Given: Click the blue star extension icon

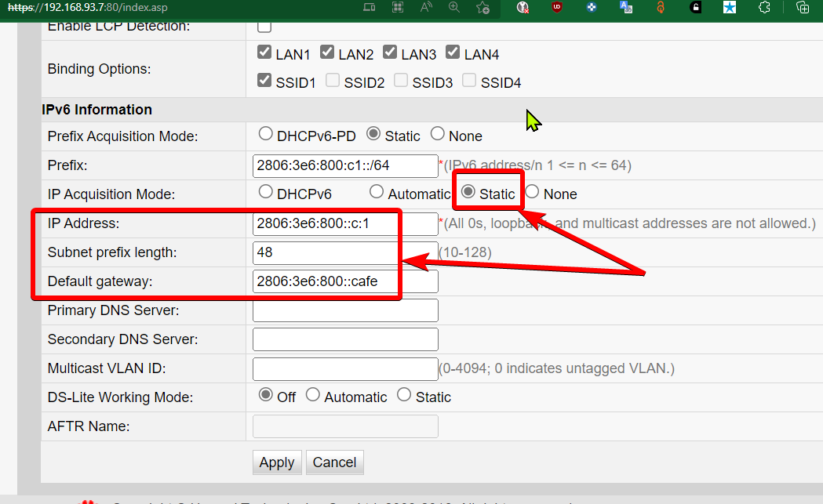Looking at the screenshot, I should point(730,8).
